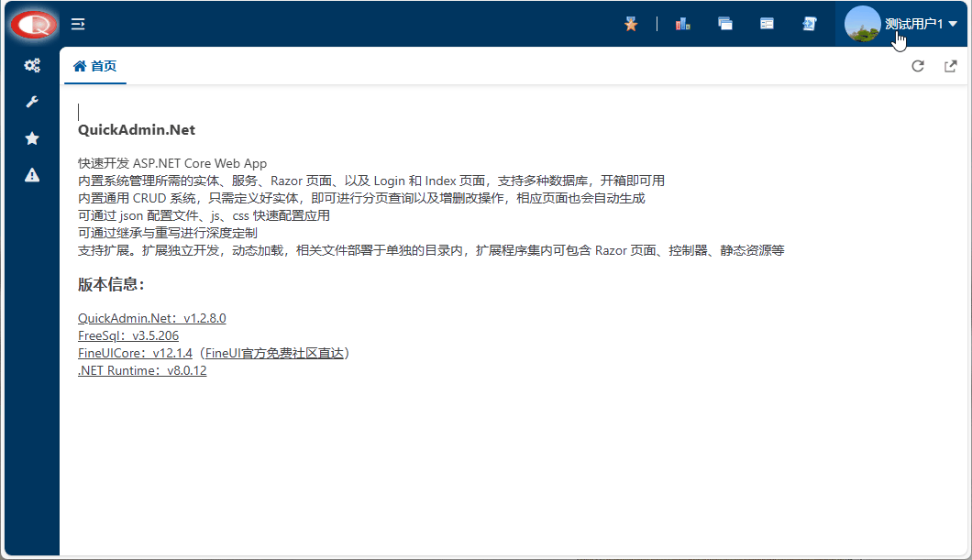Open the FreeSql: v3.5.206 link

point(128,335)
